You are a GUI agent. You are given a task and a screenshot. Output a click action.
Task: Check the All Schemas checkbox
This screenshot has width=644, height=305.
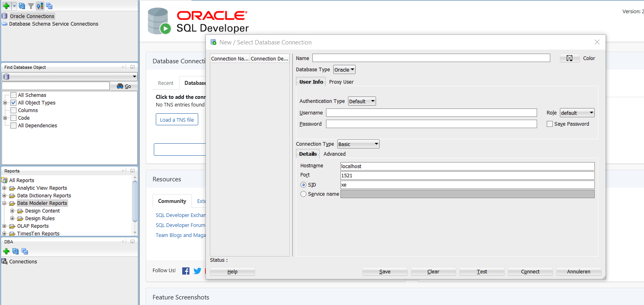(x=14, y=95)
